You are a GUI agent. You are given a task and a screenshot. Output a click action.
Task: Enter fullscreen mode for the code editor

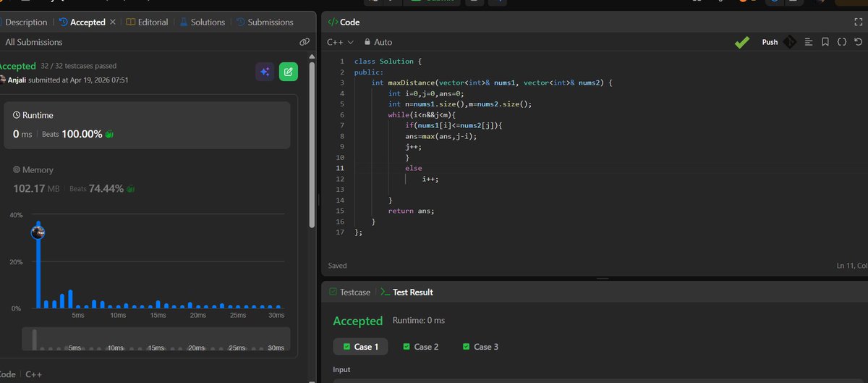coord(859,22)
